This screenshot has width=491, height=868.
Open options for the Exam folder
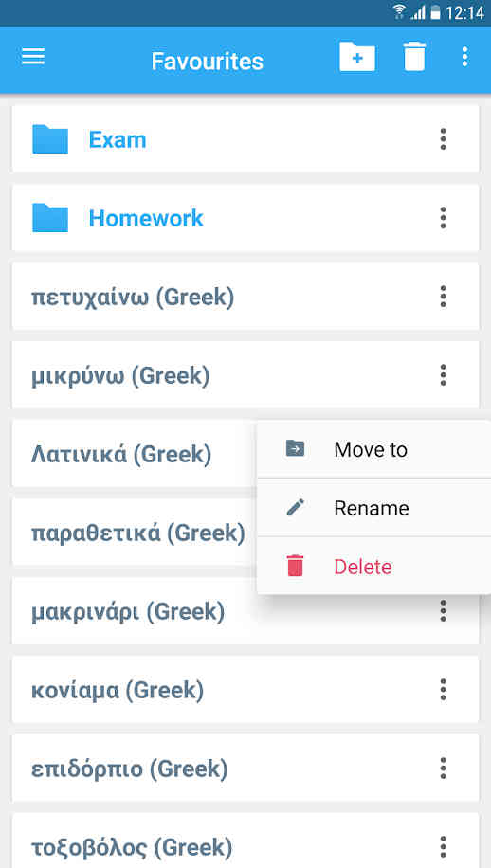click(x=443, y=139)
